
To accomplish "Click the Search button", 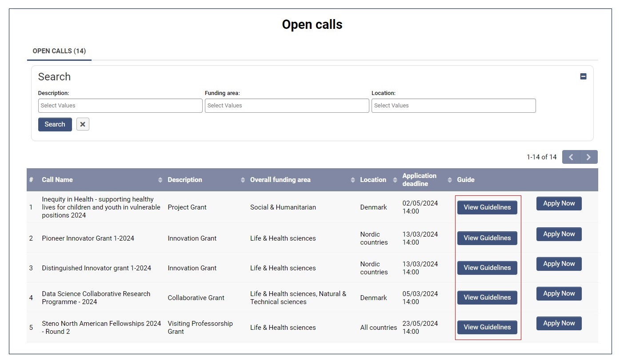I will point(55,124).
